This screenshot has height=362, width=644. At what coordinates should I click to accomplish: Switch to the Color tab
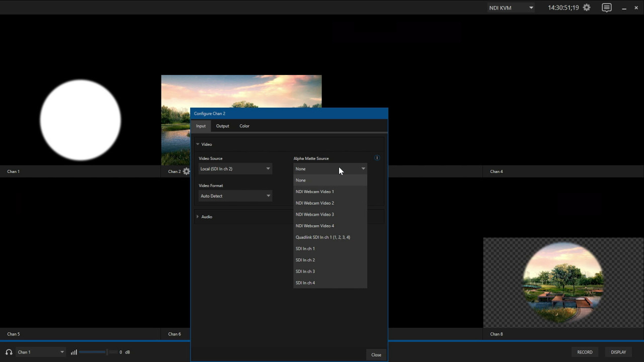click(x=245, y=126)
